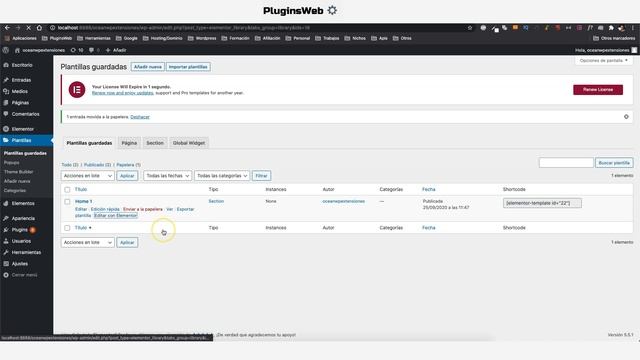Image resolution: width=640 pixels, height=360 pixels.
Task: Dismiss the trash notice with circle icon
Action: pos(626,117)
